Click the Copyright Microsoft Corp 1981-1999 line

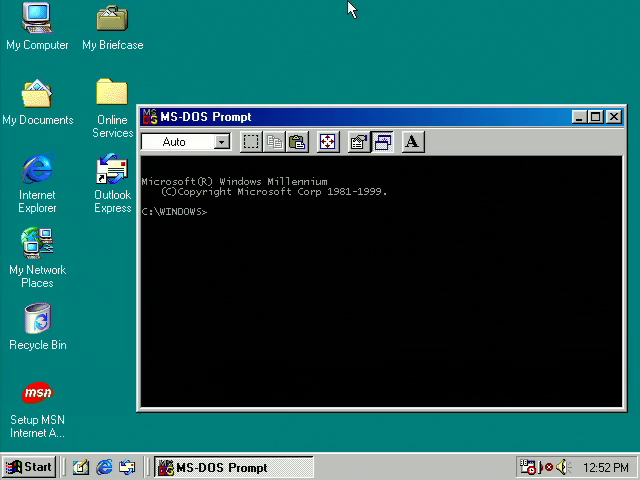pyautogui.click(x=274, y=191)
